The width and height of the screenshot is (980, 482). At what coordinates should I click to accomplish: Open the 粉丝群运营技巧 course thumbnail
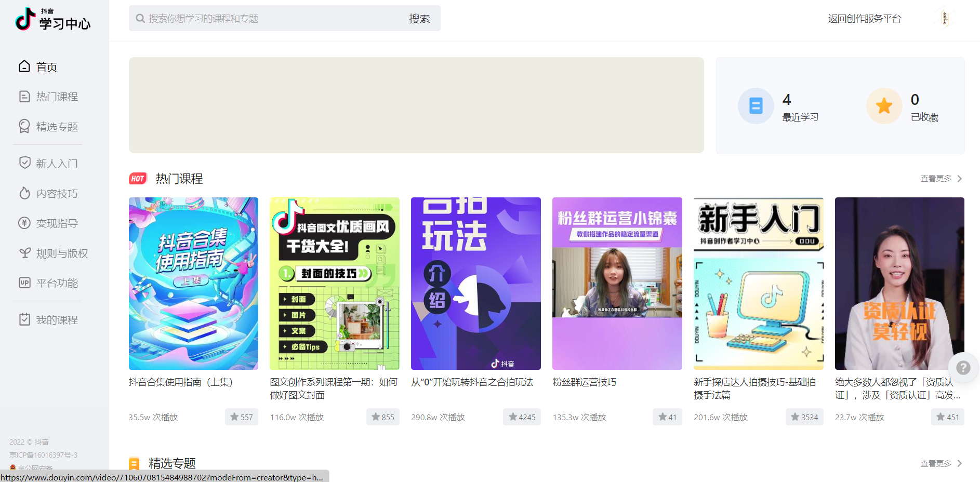point(617,283)
